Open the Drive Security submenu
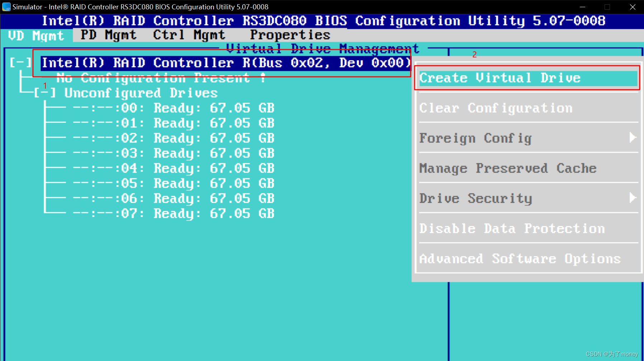Screen dimensions: 644x361 click(476, 198)
